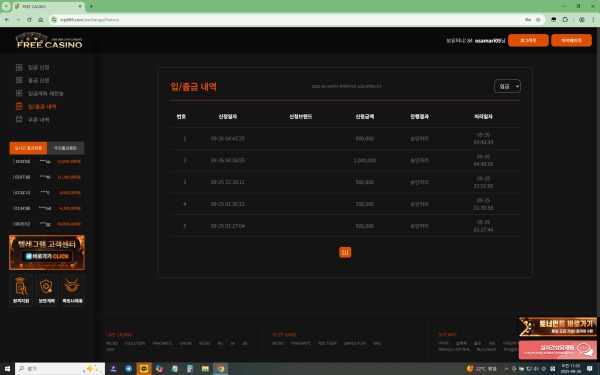Click the 로그아웃 logout button
600x375 pixels.
pos(528,41)
